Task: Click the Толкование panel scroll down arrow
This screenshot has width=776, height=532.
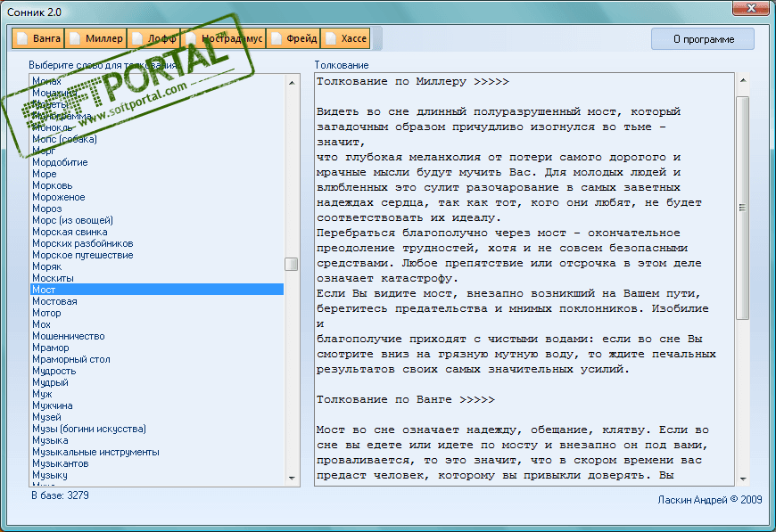Action: [x=742, y=479]
